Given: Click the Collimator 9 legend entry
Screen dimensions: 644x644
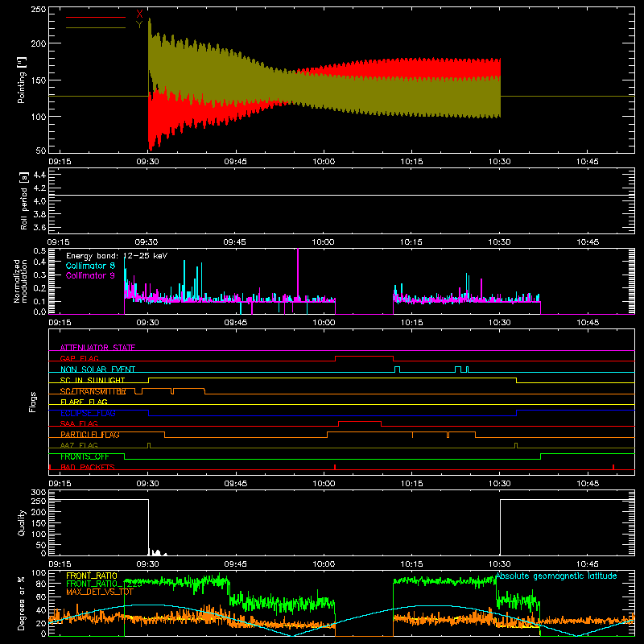Looking at the screenshot, I should [x=90, y=275].
